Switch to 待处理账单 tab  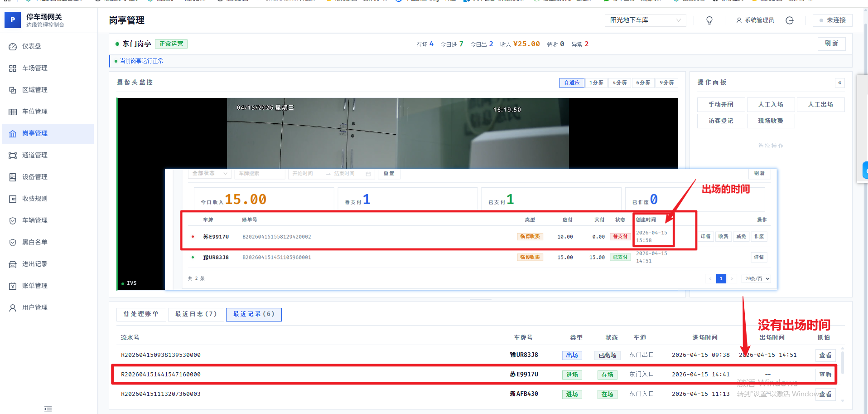point(141,314)
